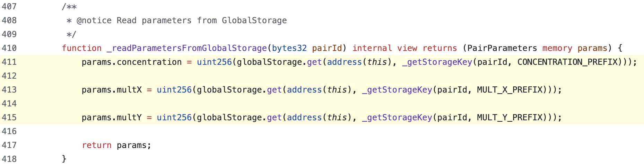
Task: Click line number 413 in the gutter
Action: [x=9, y=90]
